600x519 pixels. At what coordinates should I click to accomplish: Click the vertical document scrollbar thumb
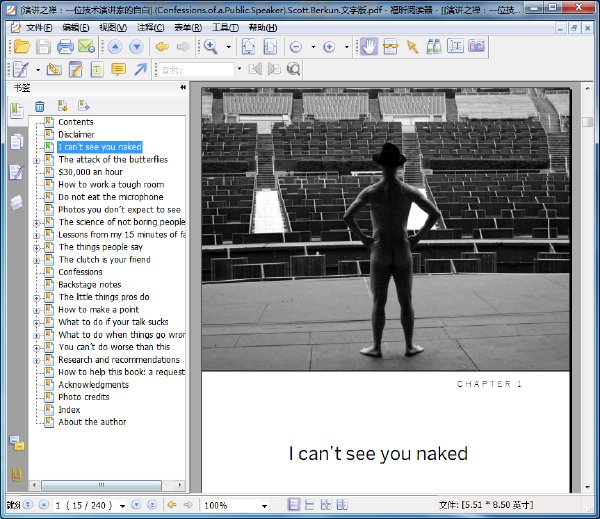click(x=587, y=122)
